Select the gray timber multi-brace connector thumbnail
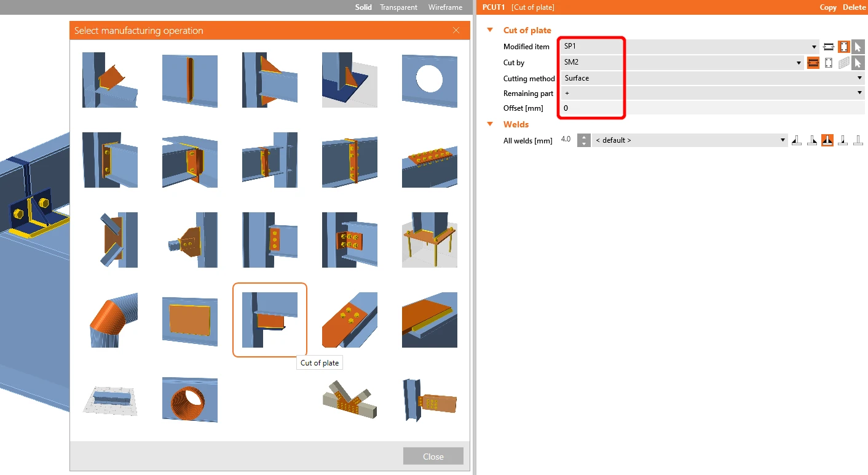 pos(350,400)
